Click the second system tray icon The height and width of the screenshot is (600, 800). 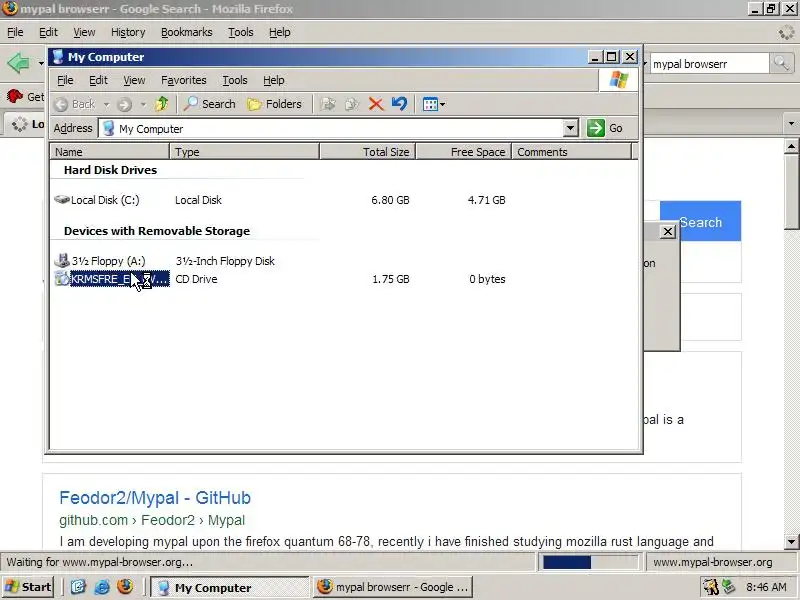(729, 587)
